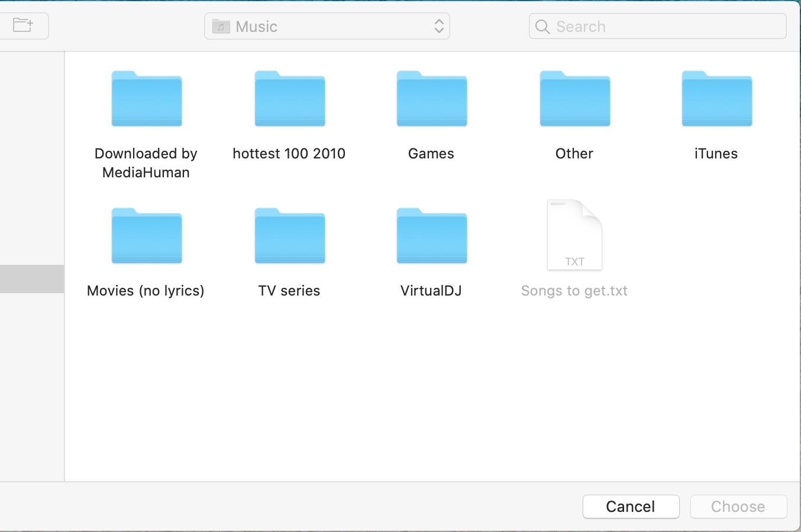Open the iTunes folder
This screenshot has width=801, height=532.
tap(716, 99)
